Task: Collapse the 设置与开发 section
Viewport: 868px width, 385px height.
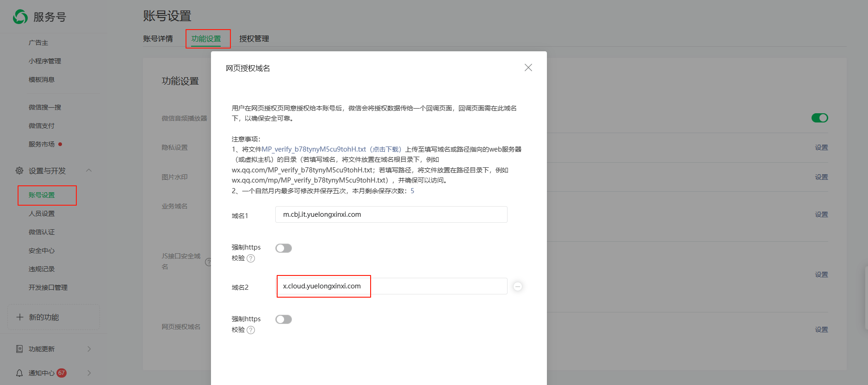Action: 89,171
